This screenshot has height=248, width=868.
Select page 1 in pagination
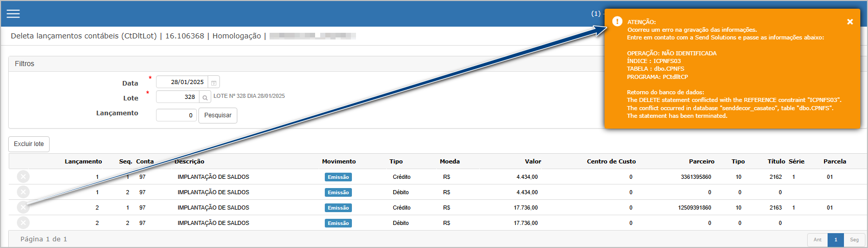(836, 240)
